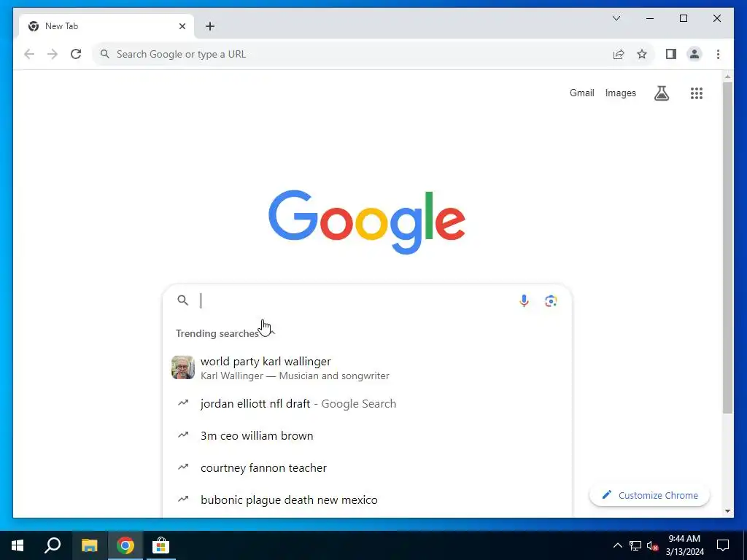Select suggestion courtney fannon teacher

click(367, 467)
